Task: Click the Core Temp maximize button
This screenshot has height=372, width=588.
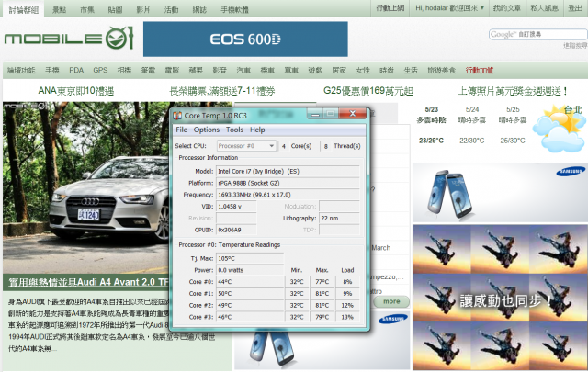Action: click(x=331, y=113)
